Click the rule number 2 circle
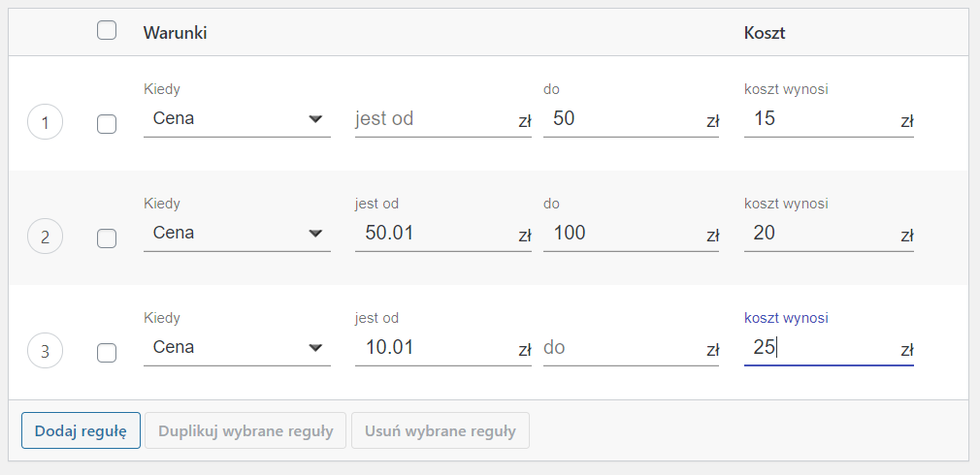Screen dimensions: 980x475 coord(45,237)
